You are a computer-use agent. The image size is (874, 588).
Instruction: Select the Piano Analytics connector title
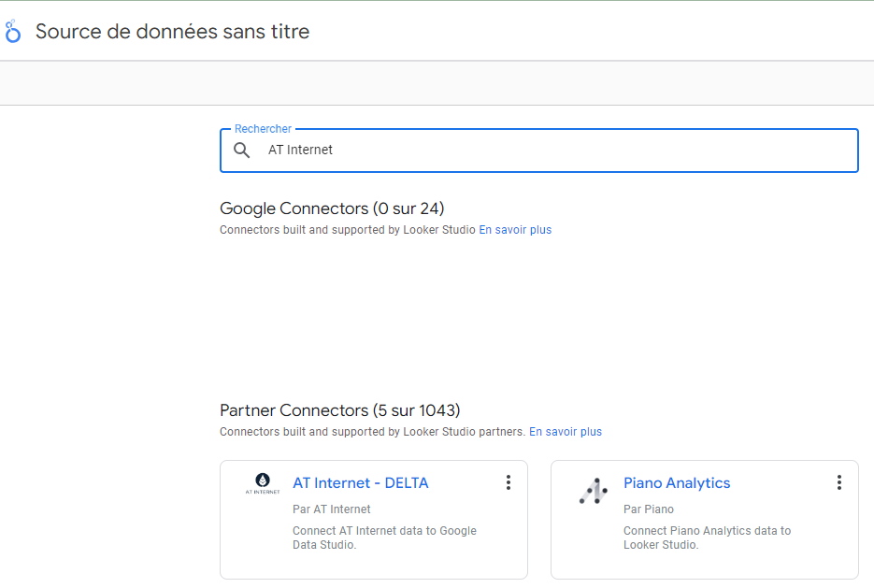[677, 483]
